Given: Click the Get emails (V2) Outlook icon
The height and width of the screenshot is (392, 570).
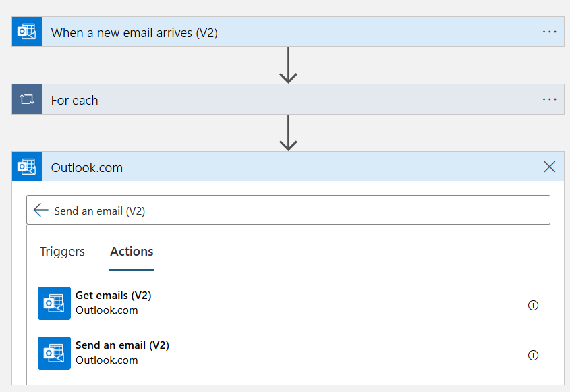Looking at the screenshot, I should [54, 303].
